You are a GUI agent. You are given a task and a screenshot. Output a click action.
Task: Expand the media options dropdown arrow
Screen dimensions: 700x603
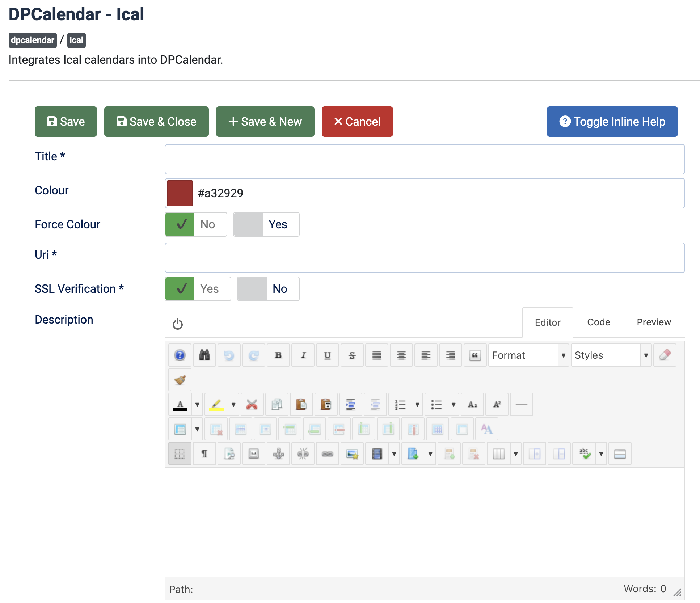(394, 454)
